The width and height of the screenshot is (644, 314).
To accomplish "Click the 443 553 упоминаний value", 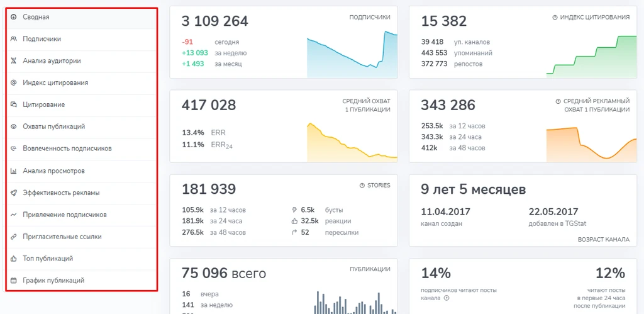I will click(x=434, y=53).
